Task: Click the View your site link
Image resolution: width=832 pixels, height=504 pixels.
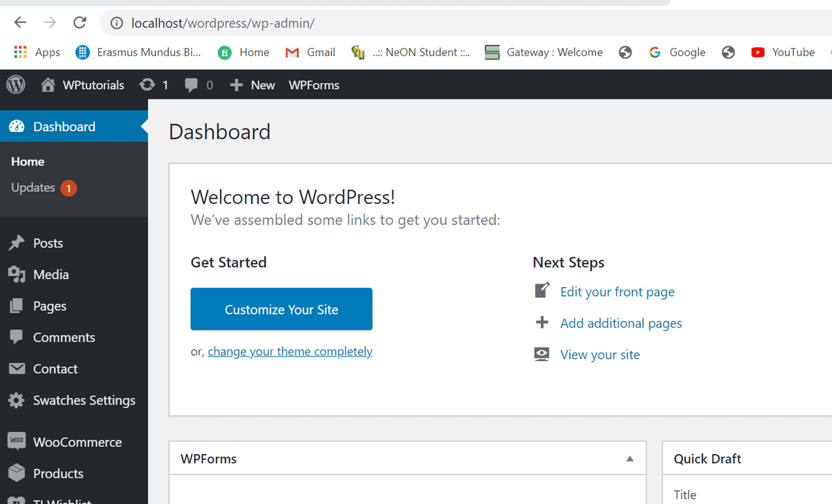Action: tap(600, 355)
